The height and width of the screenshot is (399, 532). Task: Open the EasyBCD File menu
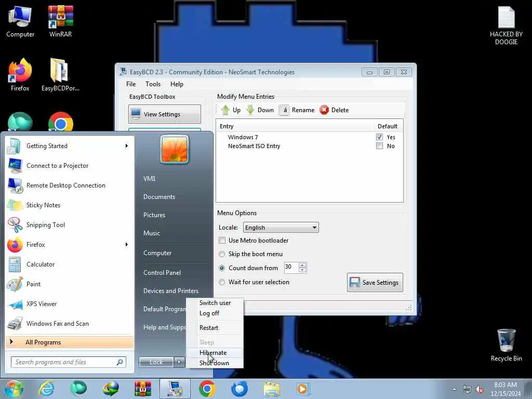pos(131,84)
